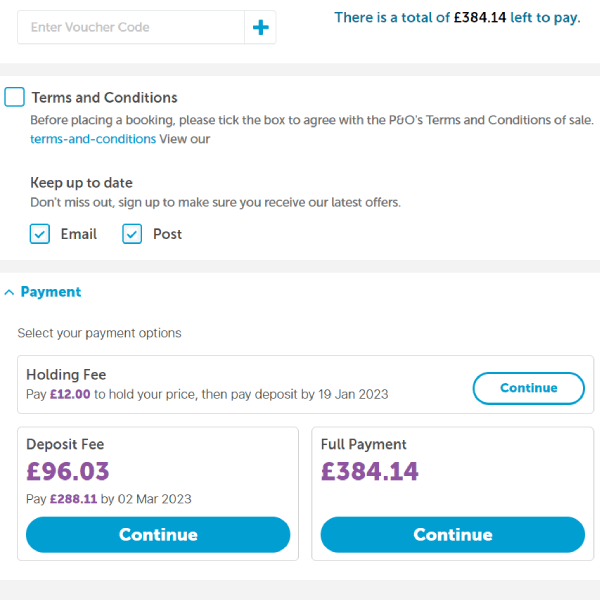
Task: Open the terms-and-conditions link
Action: point(93,139)
